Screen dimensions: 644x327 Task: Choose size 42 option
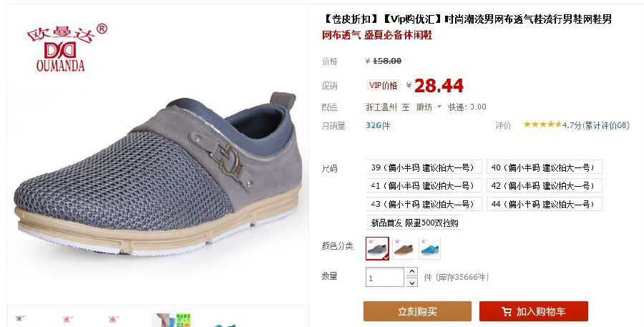point(545,185)
